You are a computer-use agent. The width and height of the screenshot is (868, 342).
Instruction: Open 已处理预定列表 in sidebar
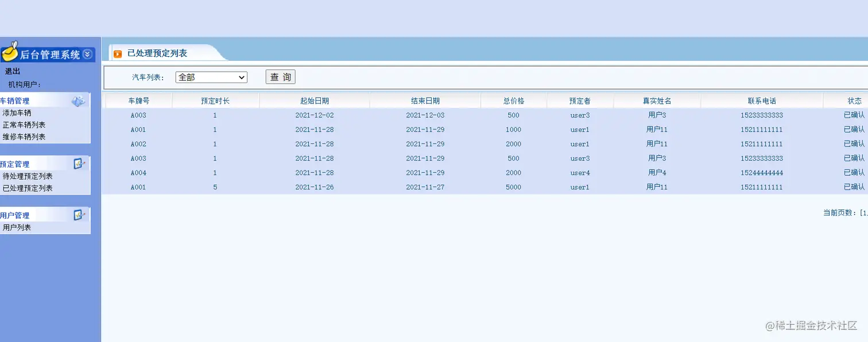[x=27, y=188]
